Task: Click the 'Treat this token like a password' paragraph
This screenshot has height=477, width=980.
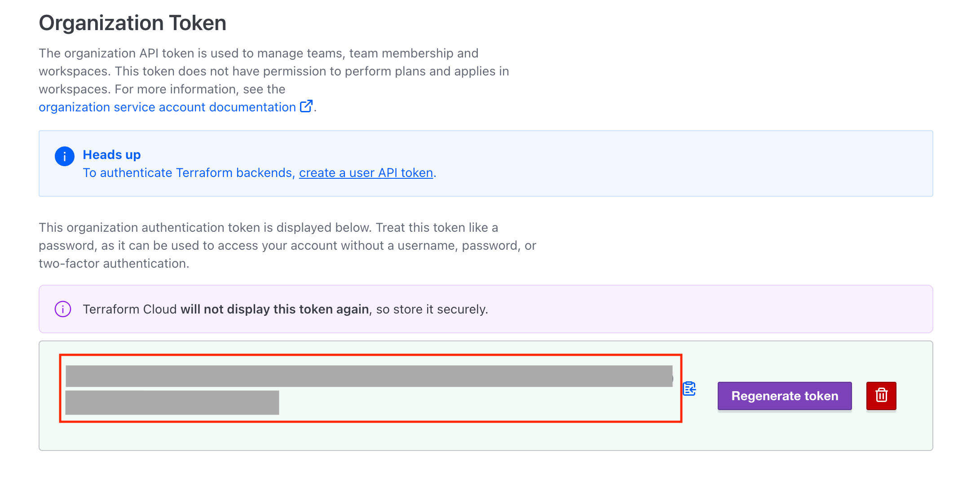Action: pyautogui.click(x=287, y=245)
